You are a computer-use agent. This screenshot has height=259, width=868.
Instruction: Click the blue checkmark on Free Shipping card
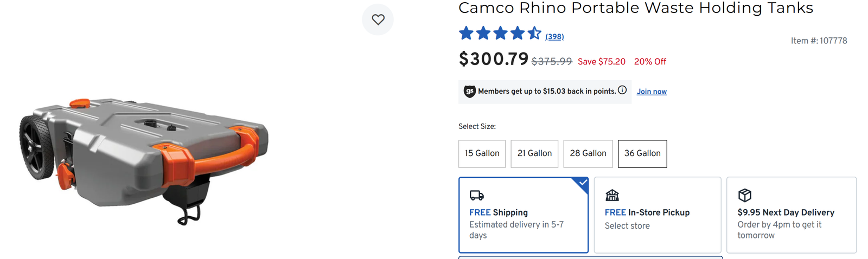(583, 183)
